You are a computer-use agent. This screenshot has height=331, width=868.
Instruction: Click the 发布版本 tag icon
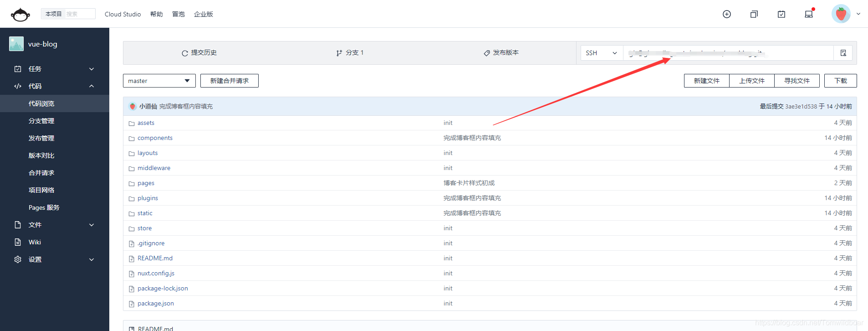(487, 53)
